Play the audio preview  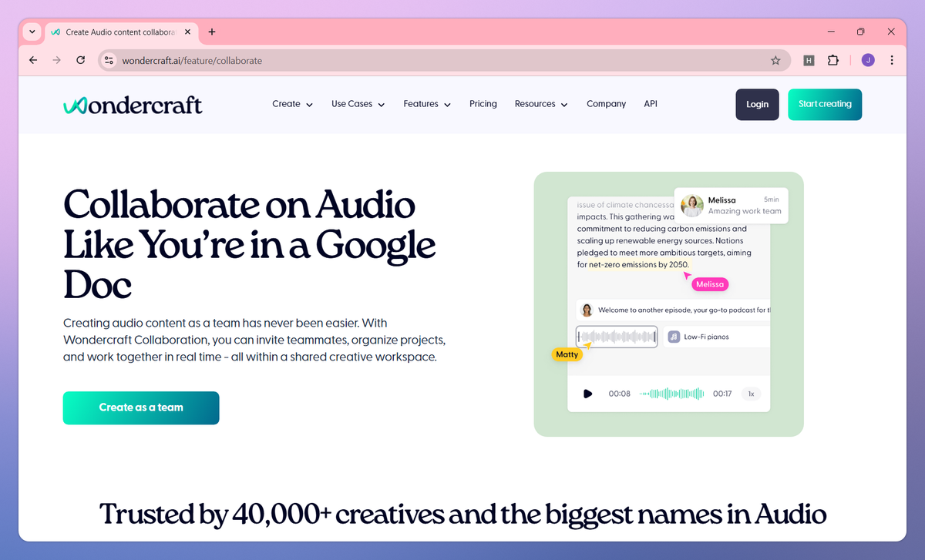(x=587, y=394)
